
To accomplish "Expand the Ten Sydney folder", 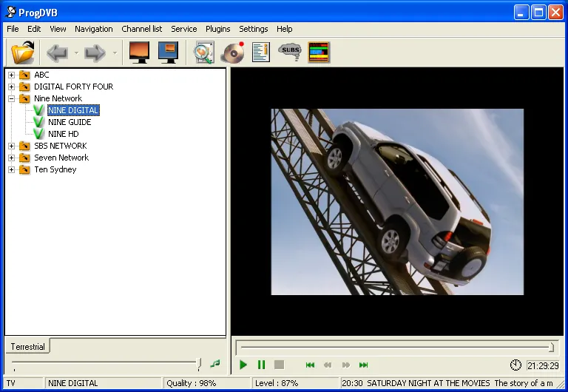I will pyautogui.click(x=12, y=169).
